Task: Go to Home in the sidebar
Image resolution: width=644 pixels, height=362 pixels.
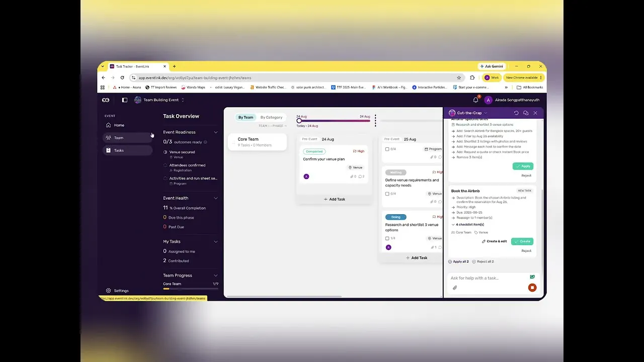Action: pyautogui.click(x=127, y=125)
